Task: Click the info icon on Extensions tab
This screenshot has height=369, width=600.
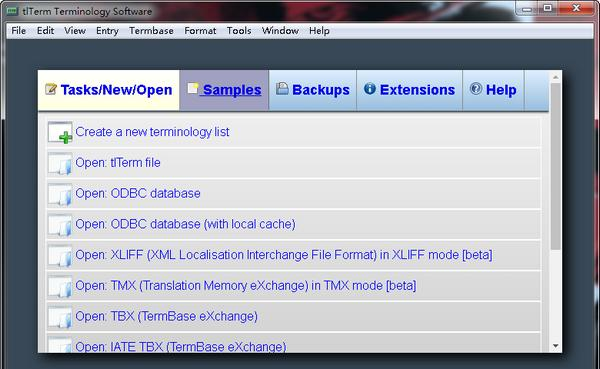Action: click(370, 88)
